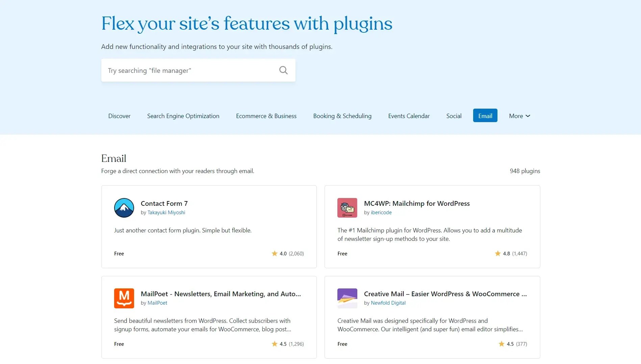
Task: Click Free label on MC4WP card
Action: coord(342,253)
